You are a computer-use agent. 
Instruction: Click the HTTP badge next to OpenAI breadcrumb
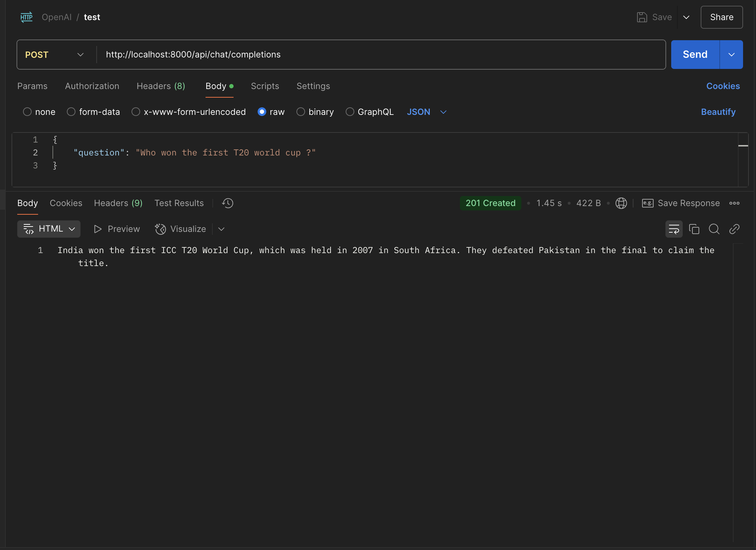[26, 17]
